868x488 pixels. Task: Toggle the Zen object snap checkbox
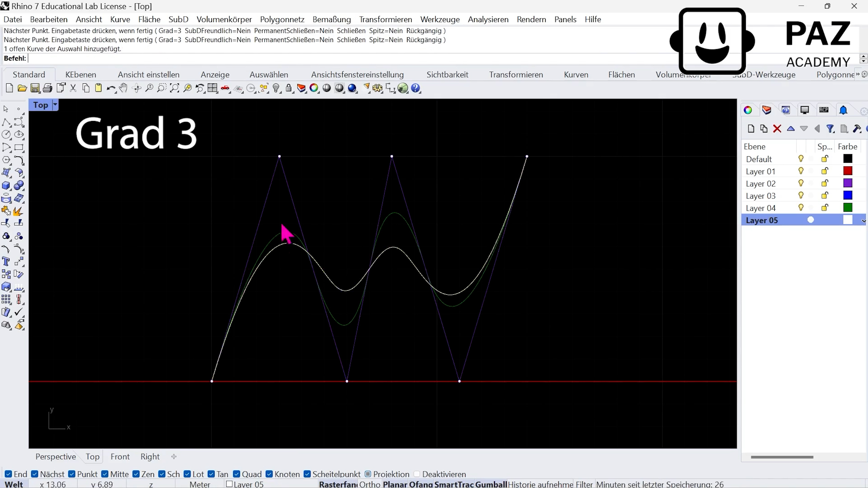136,474
